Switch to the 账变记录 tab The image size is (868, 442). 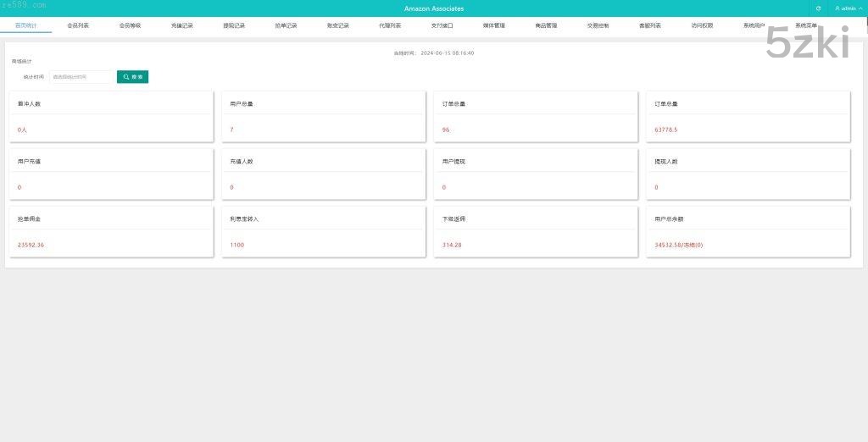338,26
